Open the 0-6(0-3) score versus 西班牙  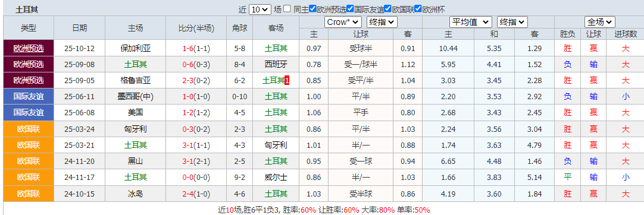[x=196, y=64]
